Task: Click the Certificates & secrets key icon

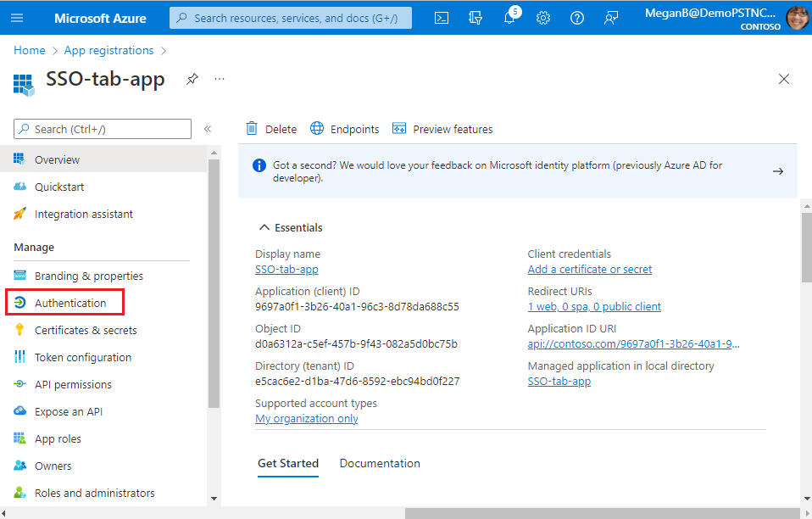Action: tap(19, 329)
